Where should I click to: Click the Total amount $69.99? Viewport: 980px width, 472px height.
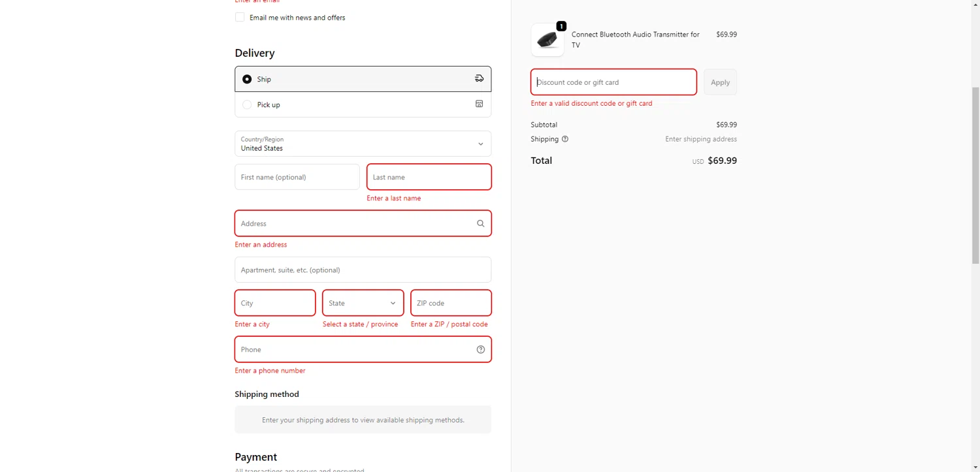722,161
